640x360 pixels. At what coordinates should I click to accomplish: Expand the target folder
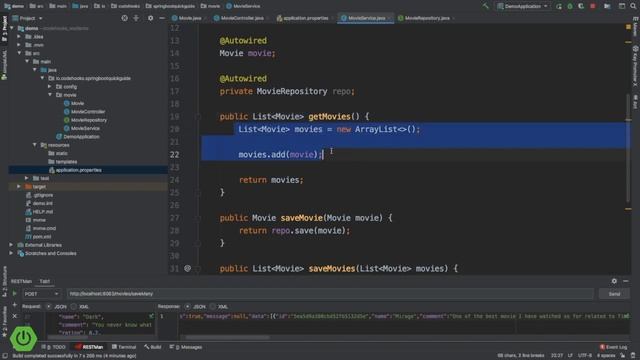[x=19, y=187]
